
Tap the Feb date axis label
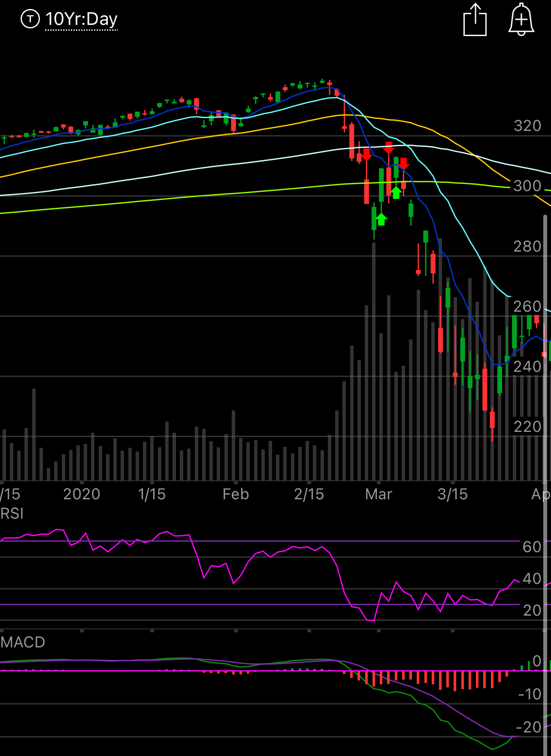point(236,494)
